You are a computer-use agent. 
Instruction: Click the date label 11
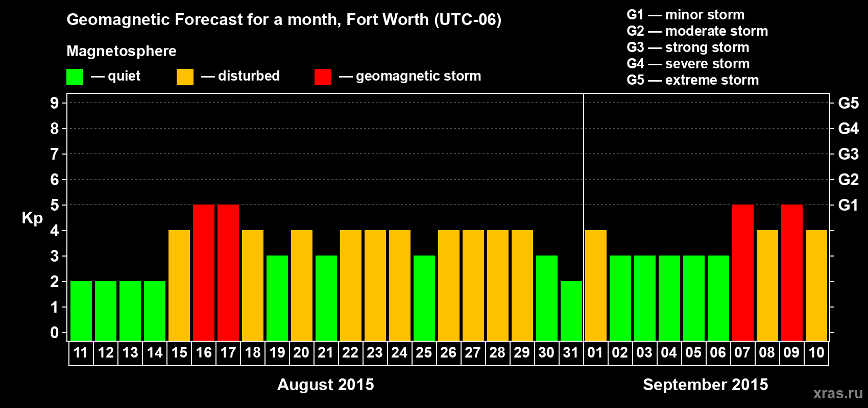[x=81, y=352]
